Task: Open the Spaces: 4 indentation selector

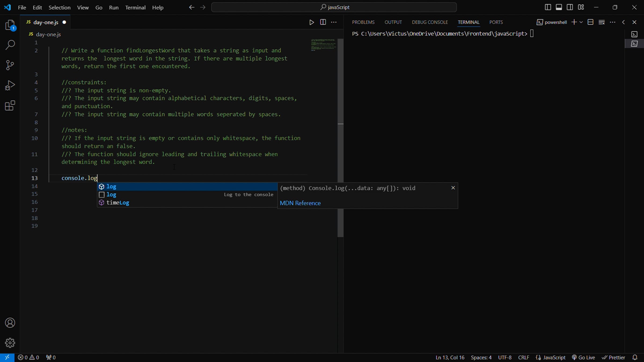Action: 481,357
